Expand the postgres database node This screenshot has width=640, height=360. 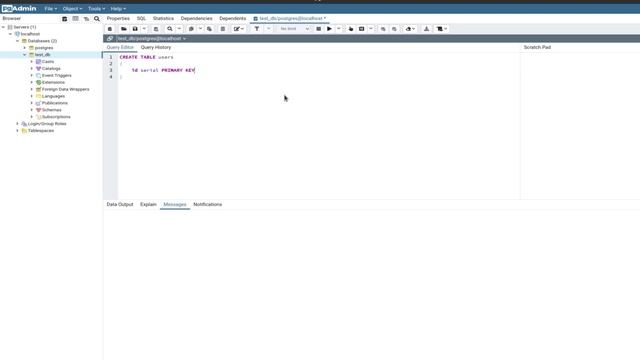point(24,48)
